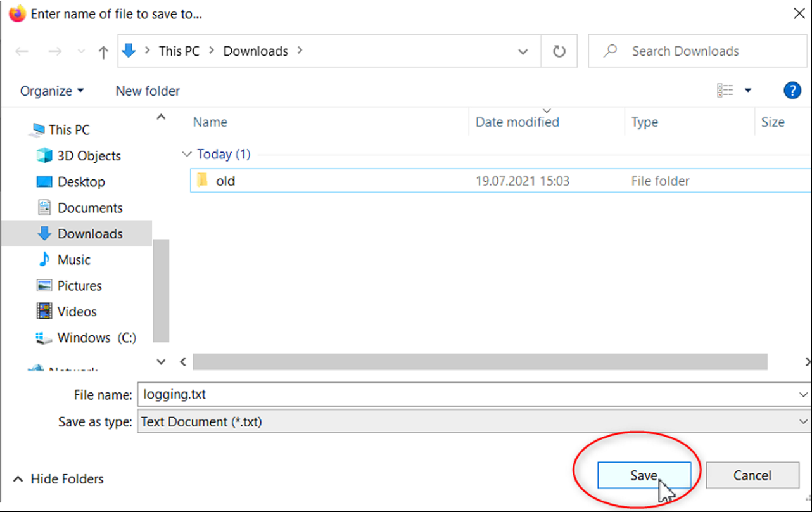Open 3D Objects in the navigation pane

tap(89, 156)
